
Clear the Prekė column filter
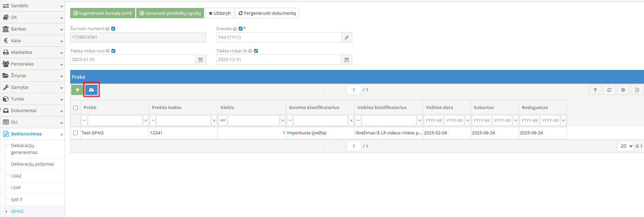click(146, 120)
